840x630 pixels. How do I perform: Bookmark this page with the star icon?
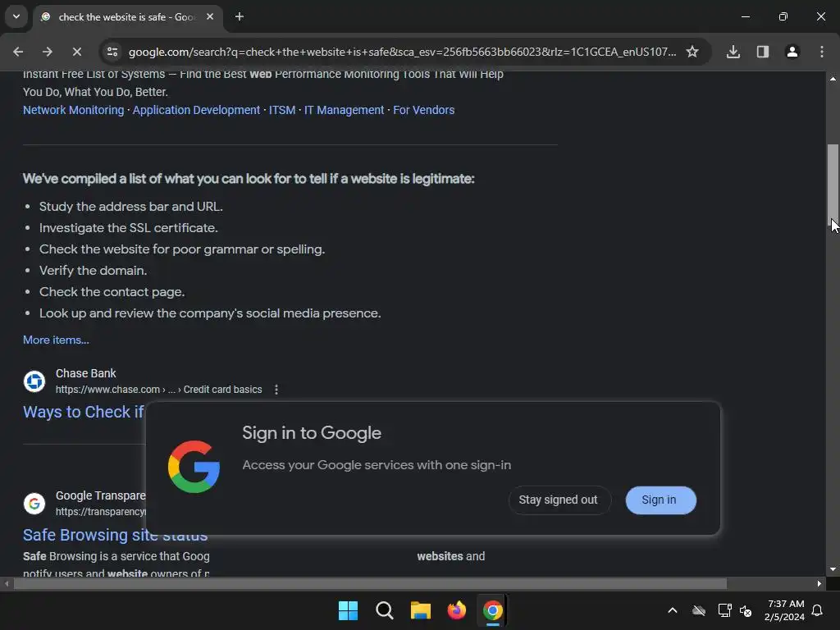click(x=692, y=52)
